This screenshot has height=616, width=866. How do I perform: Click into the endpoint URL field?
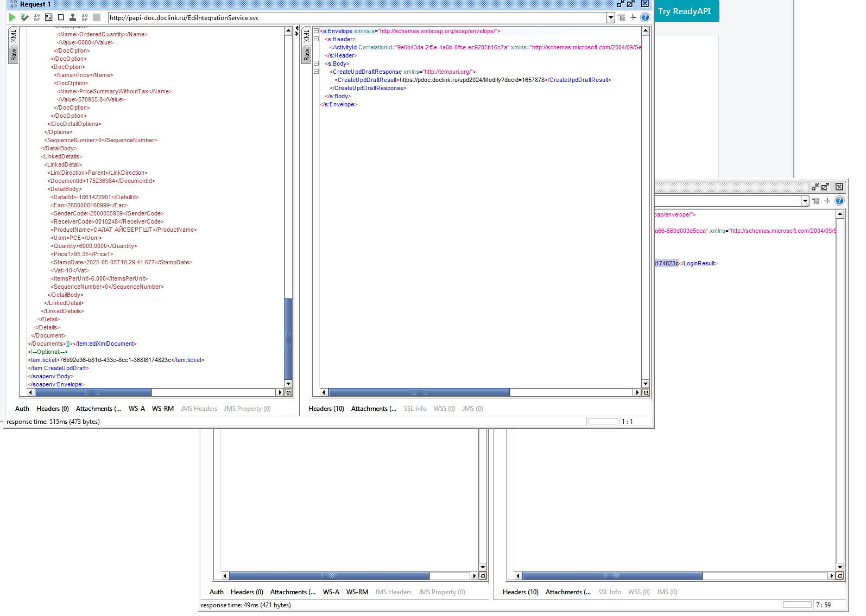(x=357, y=17)
